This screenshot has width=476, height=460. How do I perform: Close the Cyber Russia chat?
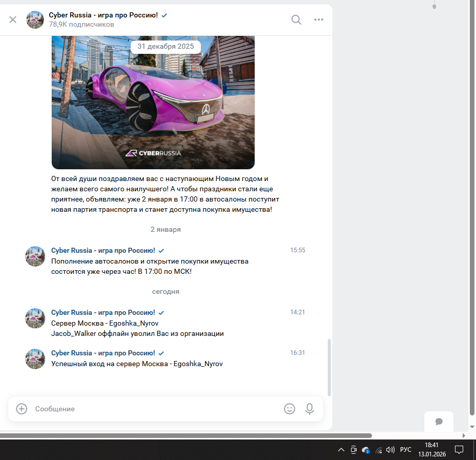13,20
